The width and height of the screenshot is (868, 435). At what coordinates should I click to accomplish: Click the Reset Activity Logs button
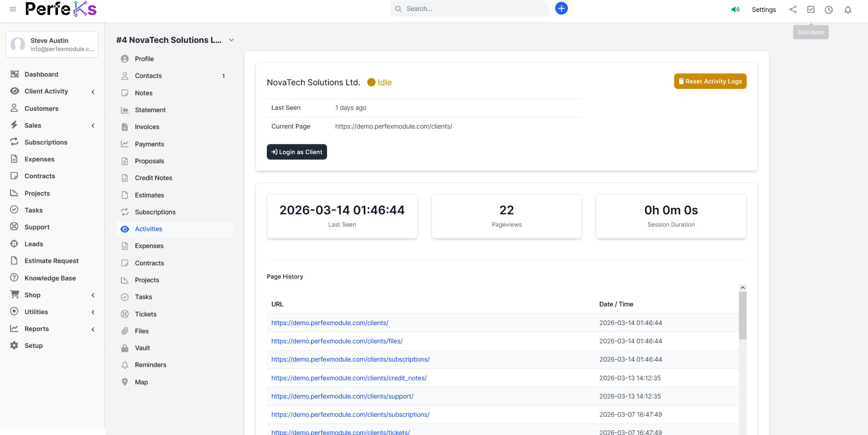click(710, 81)
